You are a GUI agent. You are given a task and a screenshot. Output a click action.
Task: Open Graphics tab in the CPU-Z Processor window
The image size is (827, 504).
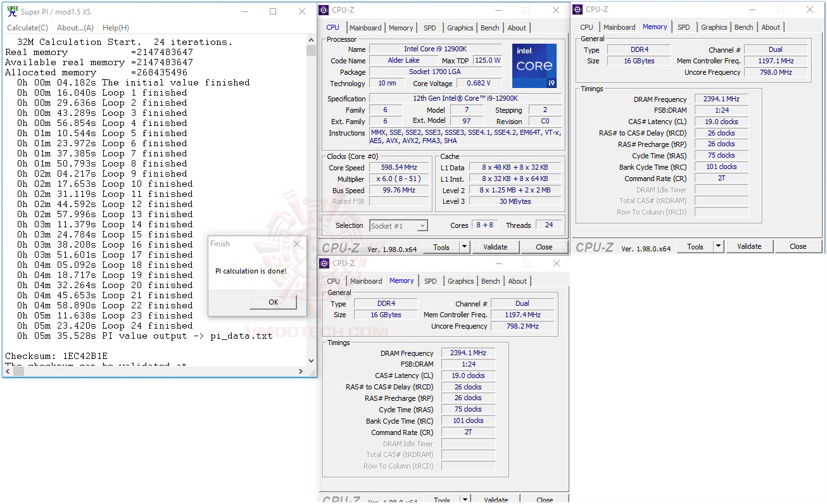pos(460,28)
